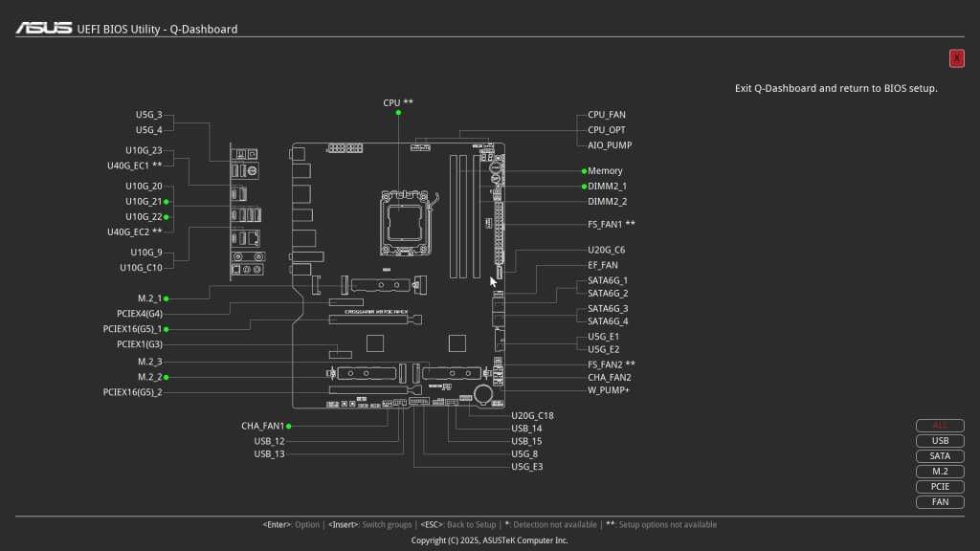This screenshot has height=551, width=980.
Task: Click the red X exit button
Action: [x=956, y=58]
